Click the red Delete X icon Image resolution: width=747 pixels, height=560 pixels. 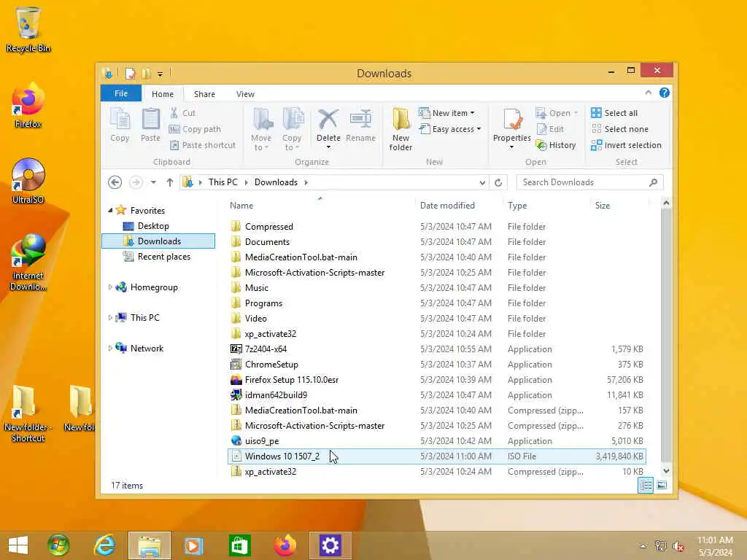tap(328, 119)
